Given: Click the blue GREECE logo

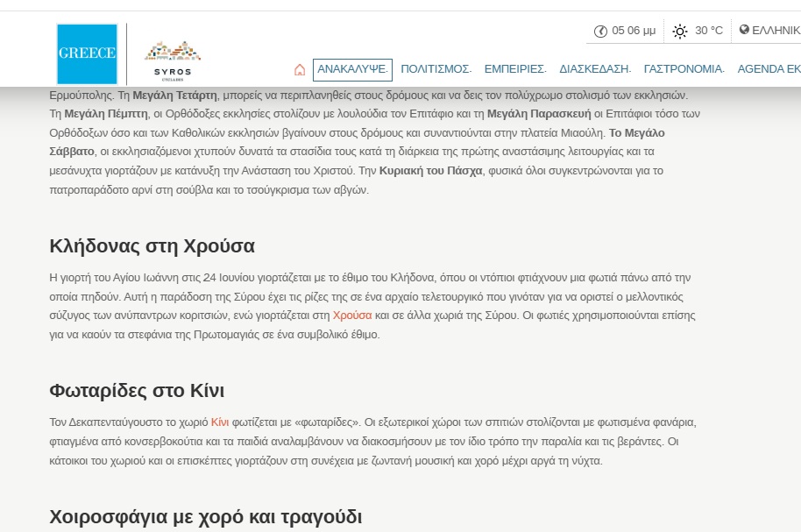Looking at the screenshot, I should (x=87, y=53).
